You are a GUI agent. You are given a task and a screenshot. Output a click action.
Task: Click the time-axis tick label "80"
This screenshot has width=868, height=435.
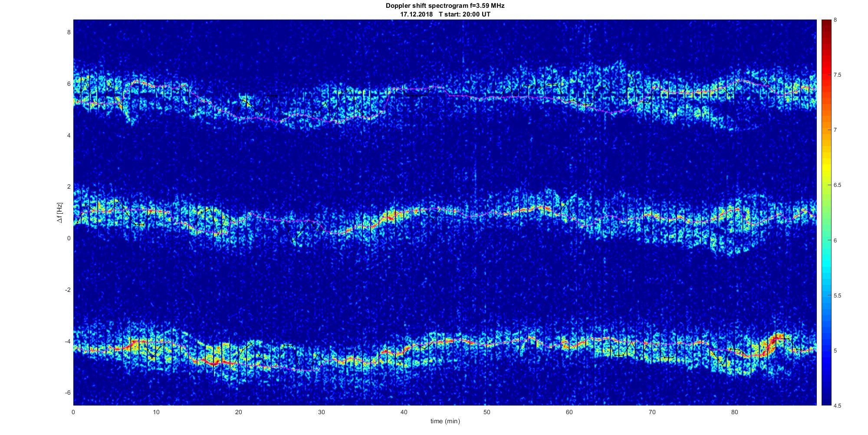[x=735, y=412]
